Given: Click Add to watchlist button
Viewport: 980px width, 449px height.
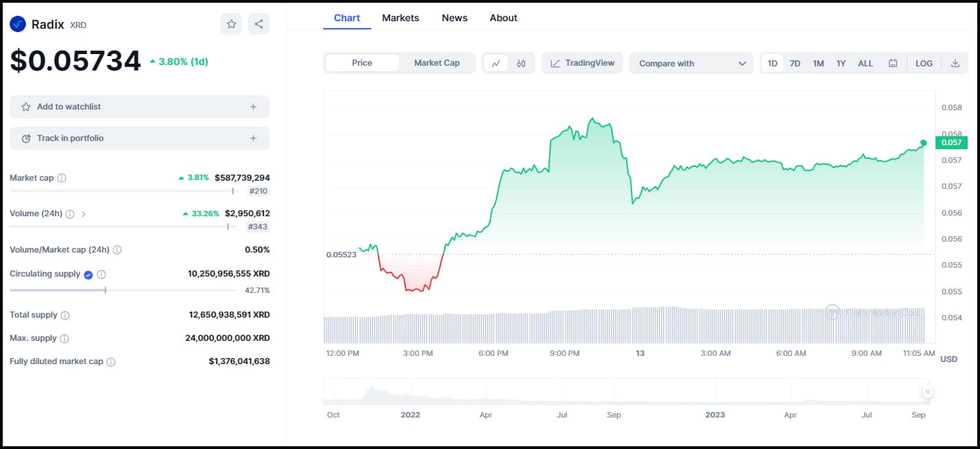Looking at the screenshot, I should (140, 107).
